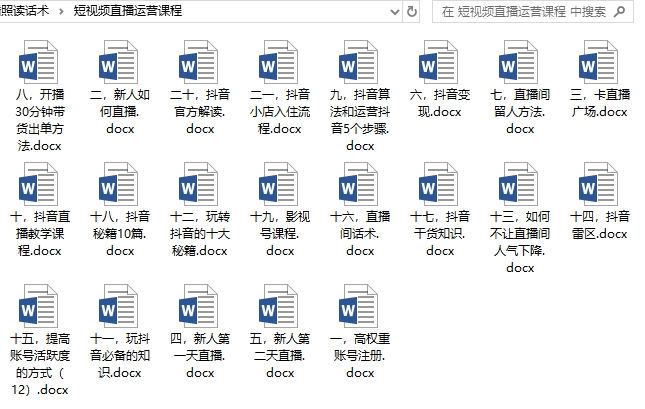Open the 十六，直播间话术.docx file
This screenshot has height=409, width=645.
pyautogui.click(x=360, y=187)
